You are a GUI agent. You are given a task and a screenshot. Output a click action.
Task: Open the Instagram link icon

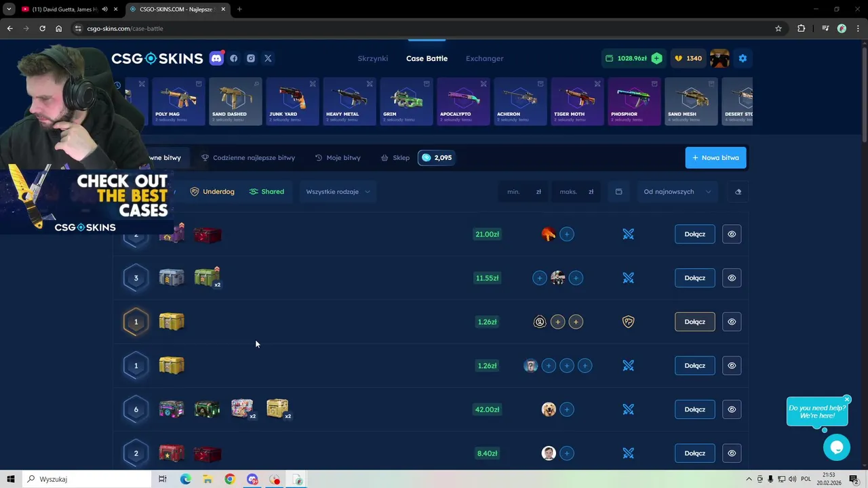click(x=251, y=58)
